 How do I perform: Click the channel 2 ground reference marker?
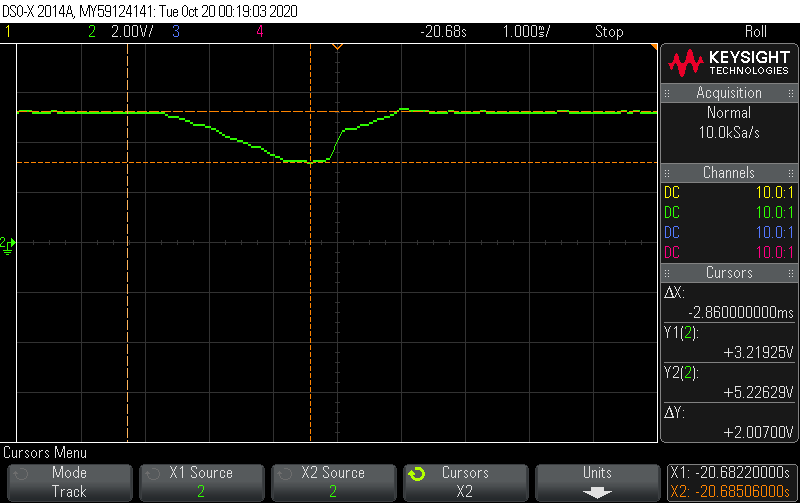(7, 245)
